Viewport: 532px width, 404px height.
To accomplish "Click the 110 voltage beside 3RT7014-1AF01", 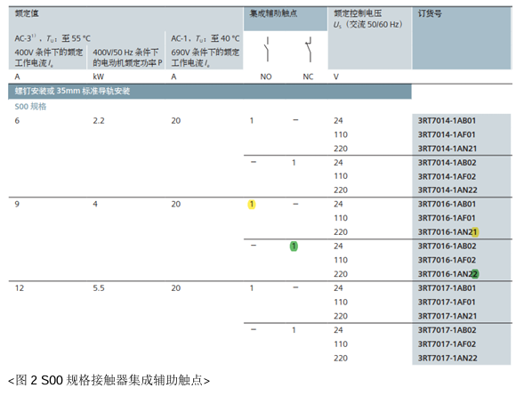I will [x=341, y=134].
